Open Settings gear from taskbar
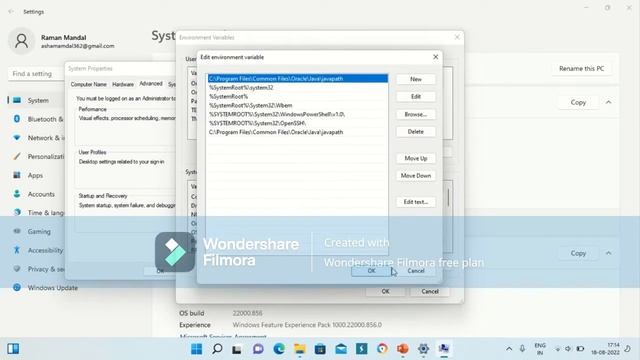This screenshot has height=360, width=640. [423, 349]
